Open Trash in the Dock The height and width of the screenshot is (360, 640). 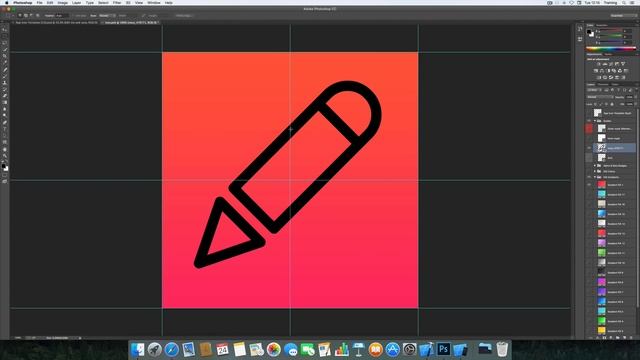pyautogui.click(x=502, y=349)
